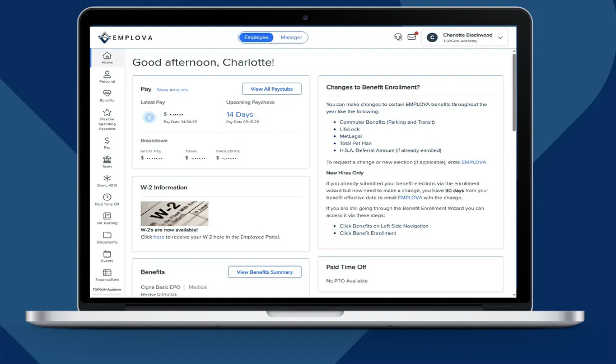Click the 'No PTO Available' text
Screen dimensions: 616x364
347,281
